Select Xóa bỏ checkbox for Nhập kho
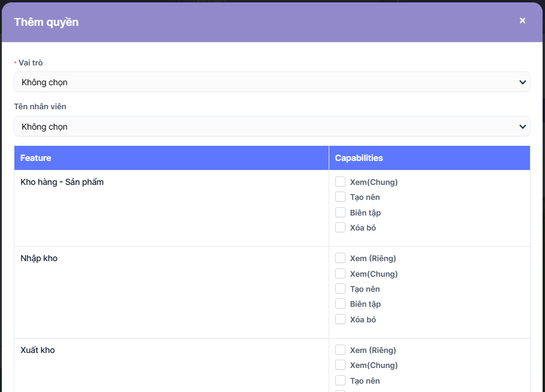Viewport: 545px width, 392px height. coord(341,319)
